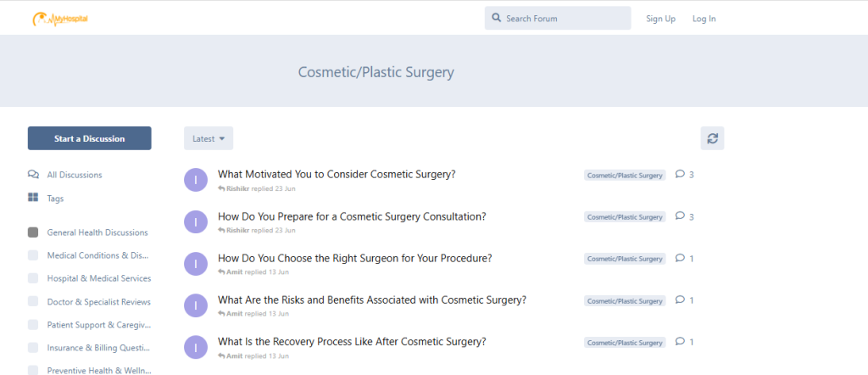This screenshot has height=375, width=868.
Task: Select the Doctor & Specialist Reviews tag box
Action: (x=33, y=301)
